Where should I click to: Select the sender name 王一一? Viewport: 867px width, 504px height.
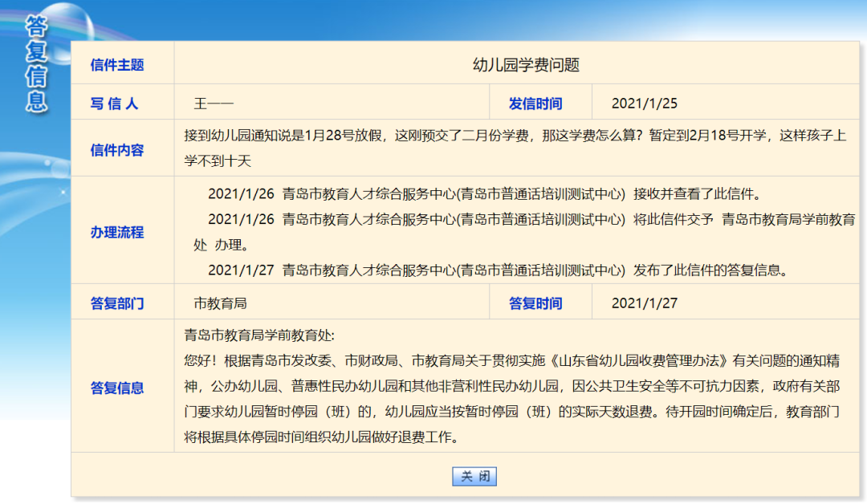point(214,104)
